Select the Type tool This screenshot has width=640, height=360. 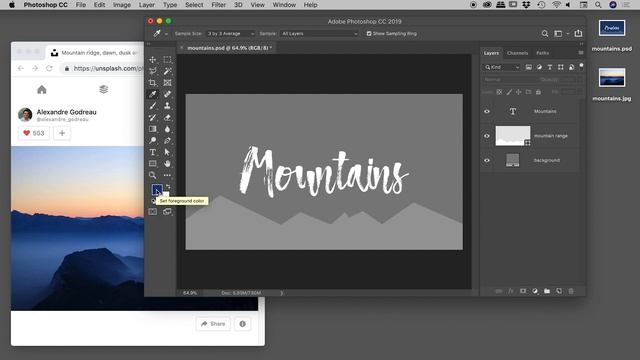[153, 152]
